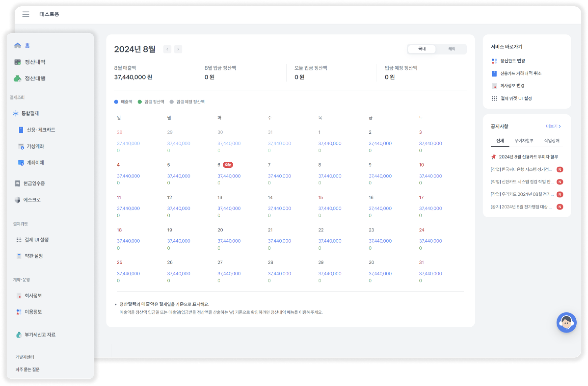
Task: Click the 에스크로 shield icon
Action: 17,200
